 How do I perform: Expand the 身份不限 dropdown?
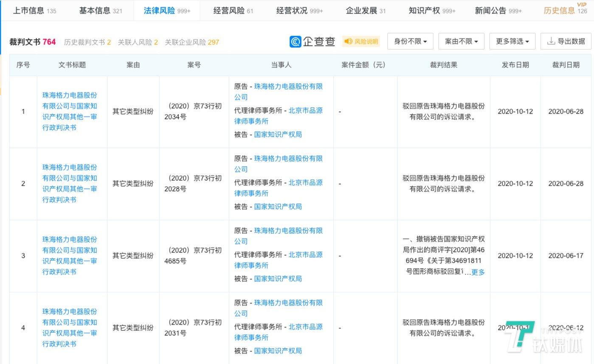point(411,41)
